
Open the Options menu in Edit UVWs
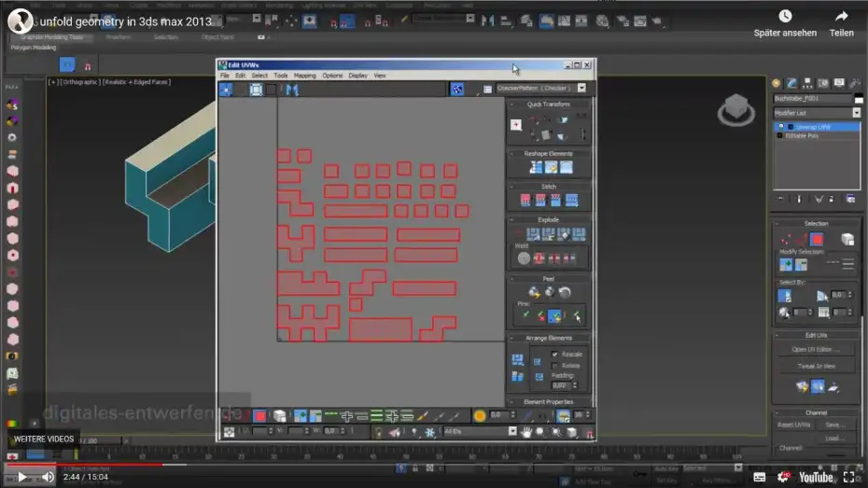pyautogui.click(x=332, y=76)
